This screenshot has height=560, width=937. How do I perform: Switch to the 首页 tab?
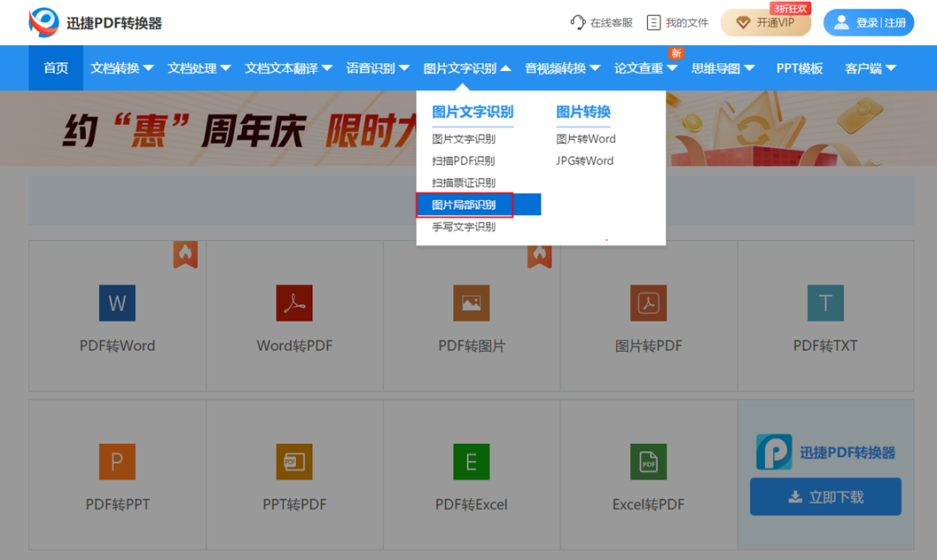55,68
